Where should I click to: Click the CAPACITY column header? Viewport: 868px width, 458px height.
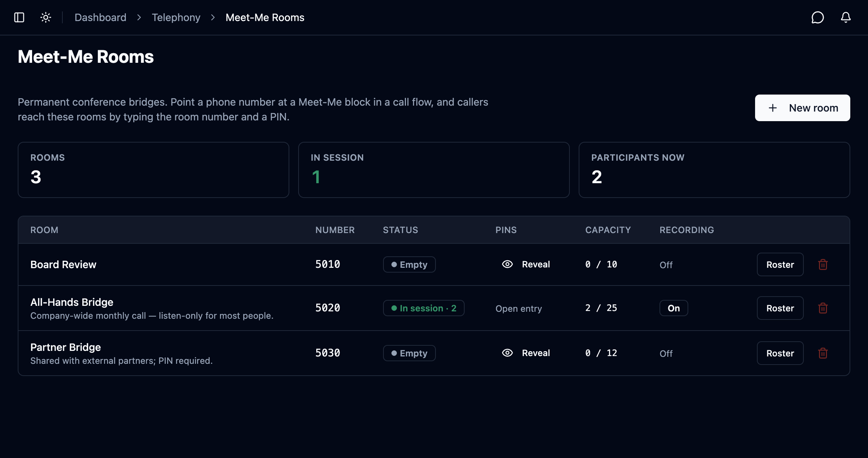pyautogui.click(x=608, y=230)
